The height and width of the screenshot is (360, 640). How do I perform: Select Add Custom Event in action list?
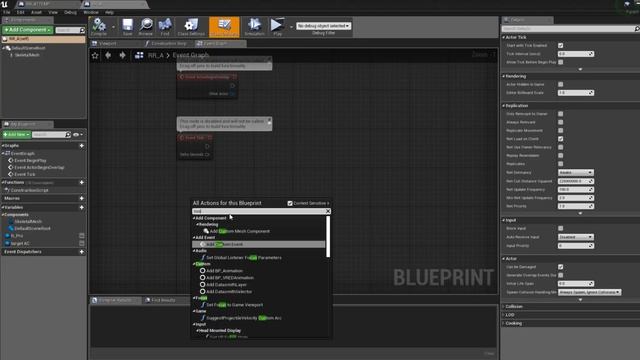tap(259, 244)
